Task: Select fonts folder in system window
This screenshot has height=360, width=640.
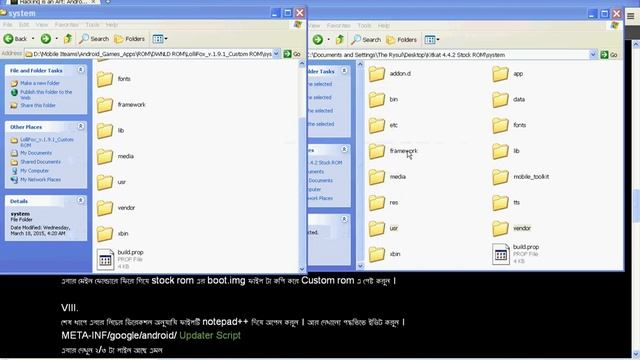Action: point(114,79)
